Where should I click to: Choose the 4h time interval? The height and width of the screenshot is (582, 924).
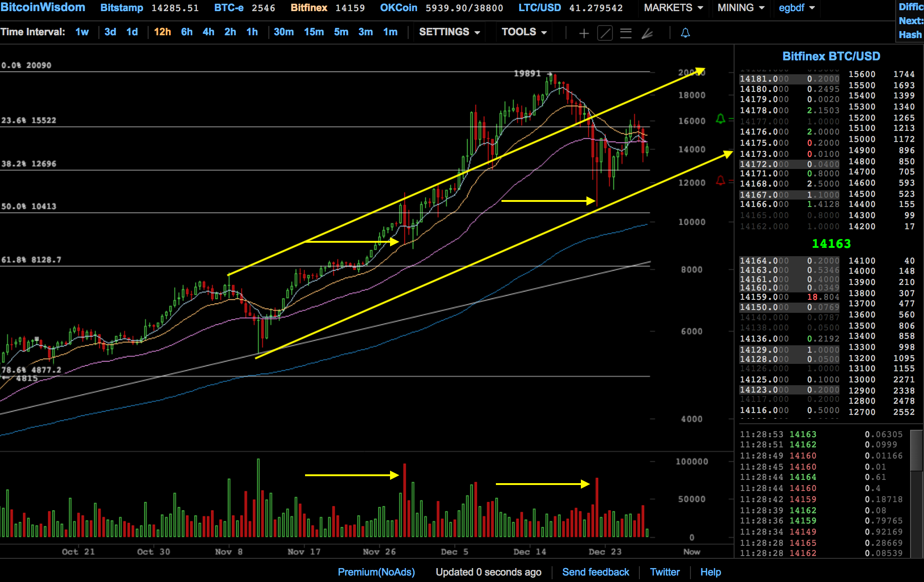coord(208,32)
